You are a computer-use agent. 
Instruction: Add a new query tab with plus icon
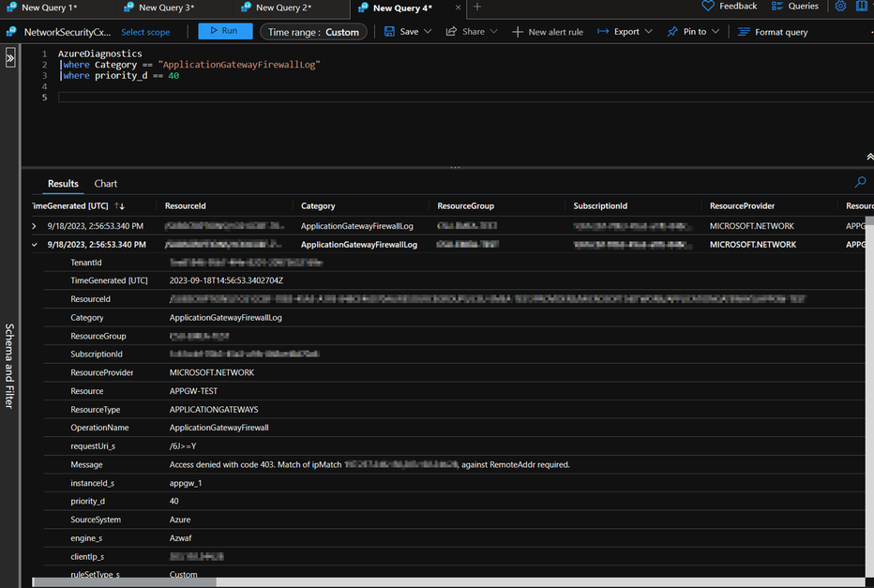coord(477,7)
